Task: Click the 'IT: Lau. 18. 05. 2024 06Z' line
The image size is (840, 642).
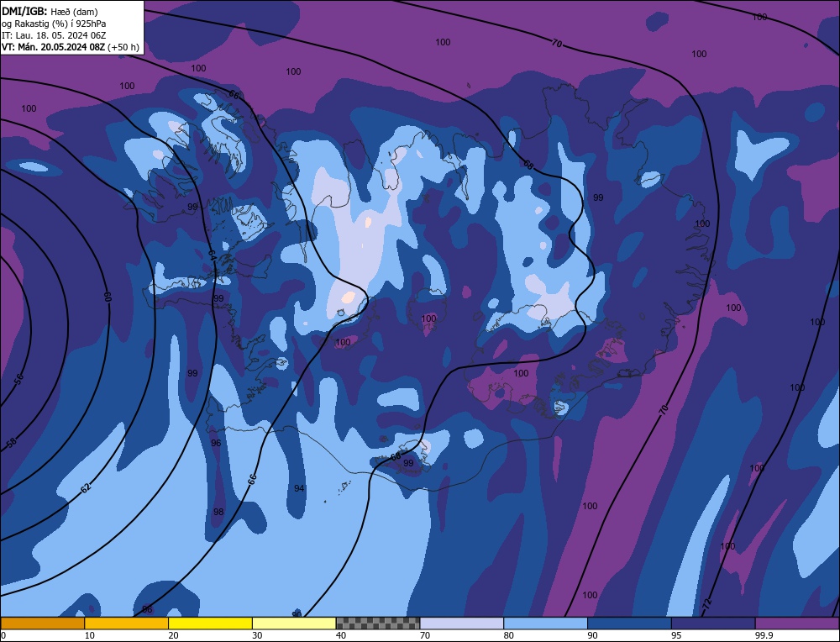Action: point(54,35)
